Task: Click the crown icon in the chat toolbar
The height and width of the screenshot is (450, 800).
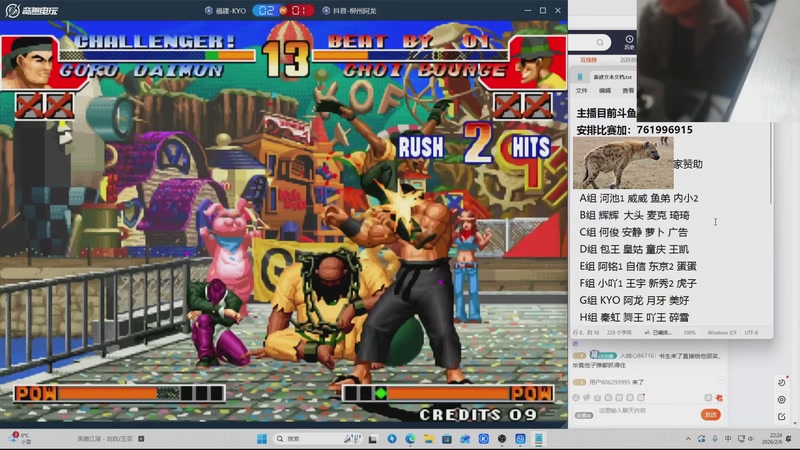Action: (x=597, y=397)
